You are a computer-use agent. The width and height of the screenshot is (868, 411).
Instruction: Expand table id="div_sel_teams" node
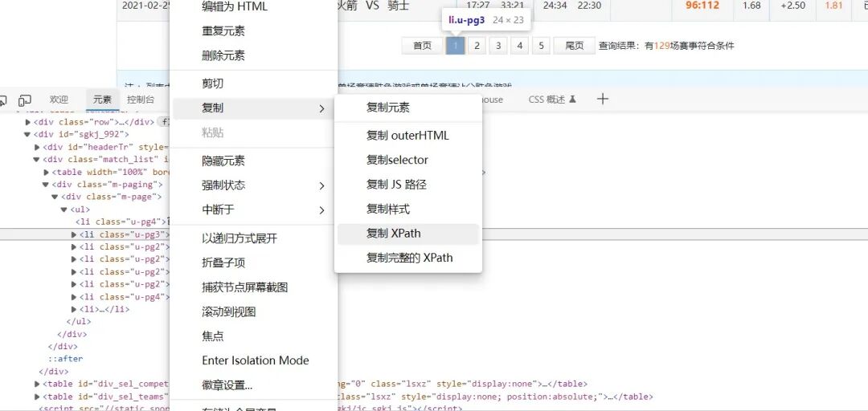(37, 397)
